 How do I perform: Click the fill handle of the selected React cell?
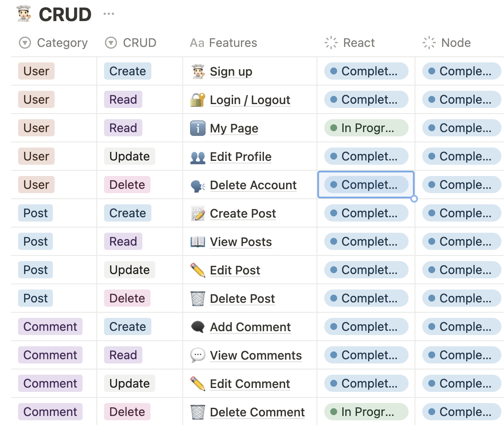click(414, 199)
